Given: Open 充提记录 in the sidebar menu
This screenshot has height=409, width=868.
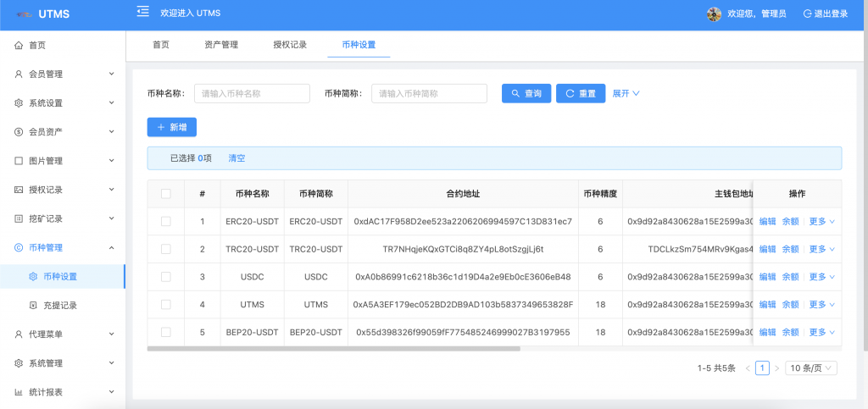Looking at the screenshot, I should tap(59, 305).
